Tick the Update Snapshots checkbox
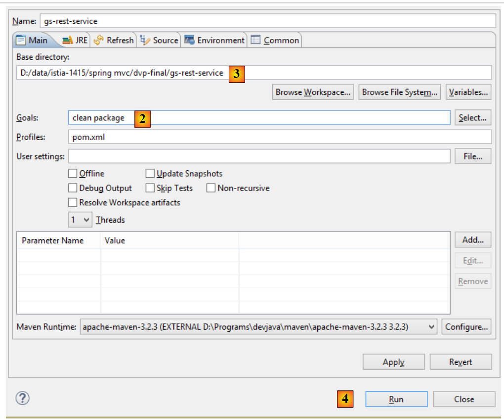 (x=150, y=174)
